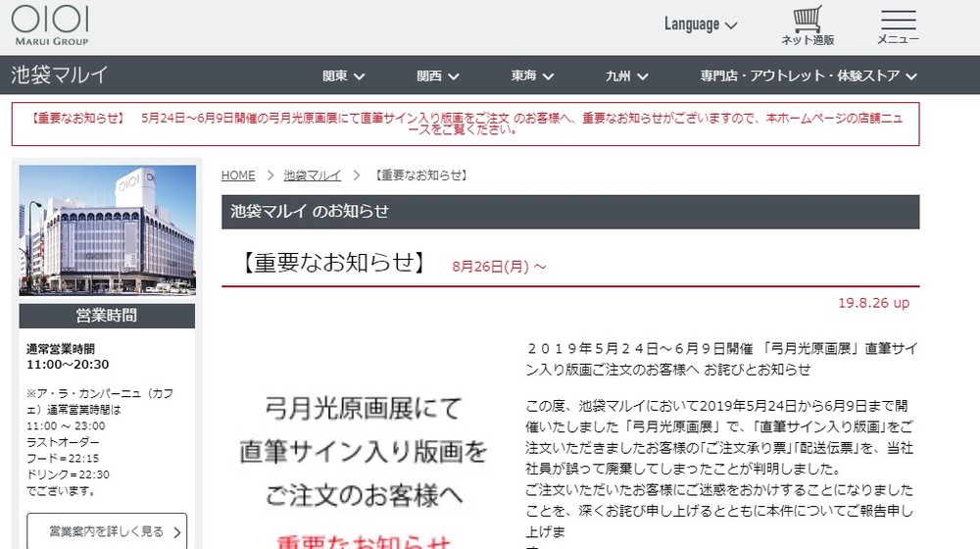
Task: Expand the 九州 region menu
Action: tap(626, 75)
